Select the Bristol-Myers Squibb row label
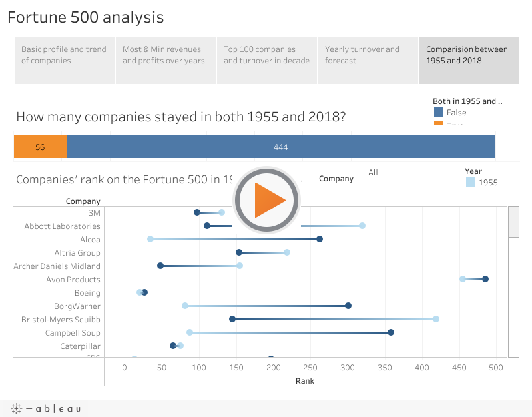Viewport: 532px width, 417px height. [x=61, y=320]
